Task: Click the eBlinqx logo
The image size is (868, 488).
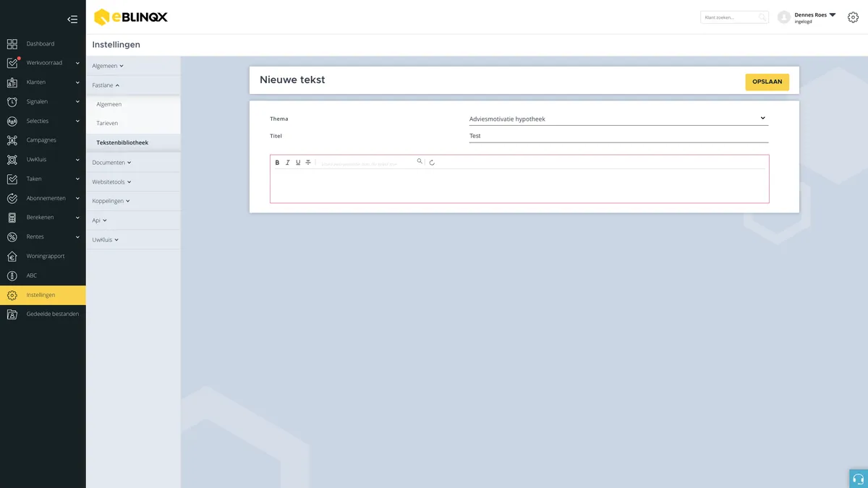Action: pyautogui.click(x=131, y=17)
